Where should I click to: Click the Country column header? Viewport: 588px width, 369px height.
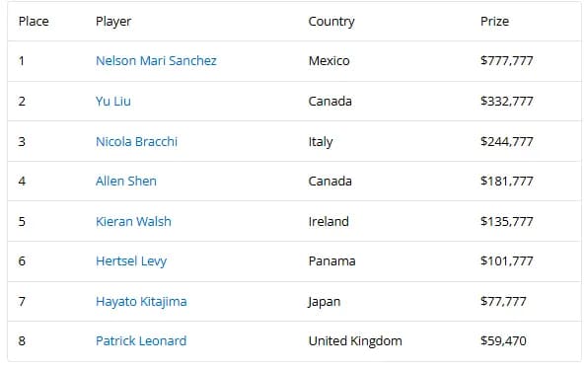pyautogui.click(x=331, y=22)
